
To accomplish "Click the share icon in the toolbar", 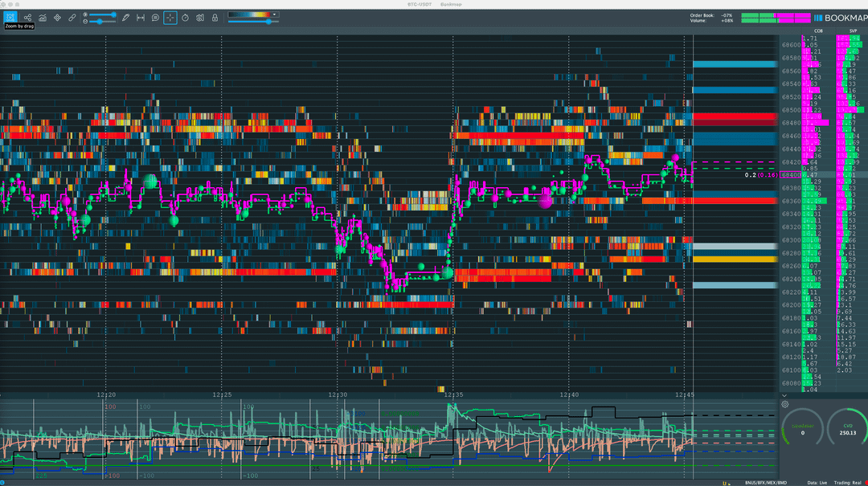I will click(27, 17).
